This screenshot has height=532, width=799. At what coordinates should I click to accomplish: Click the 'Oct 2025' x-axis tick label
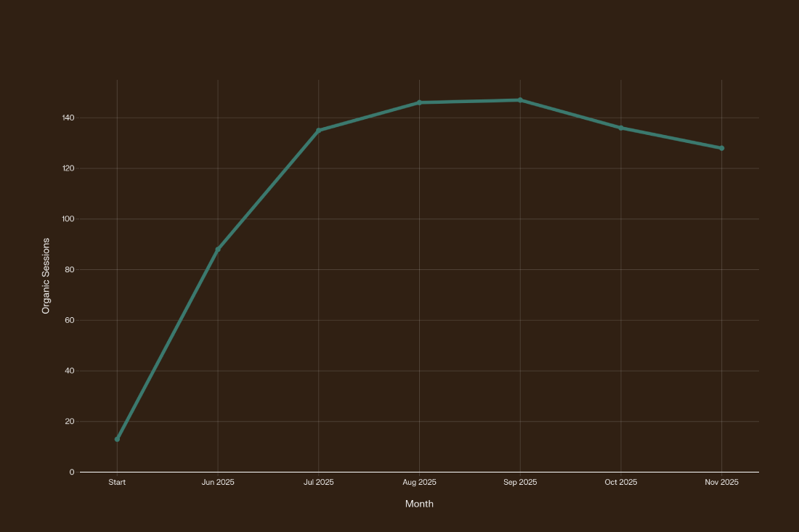(x=621, y=483)
